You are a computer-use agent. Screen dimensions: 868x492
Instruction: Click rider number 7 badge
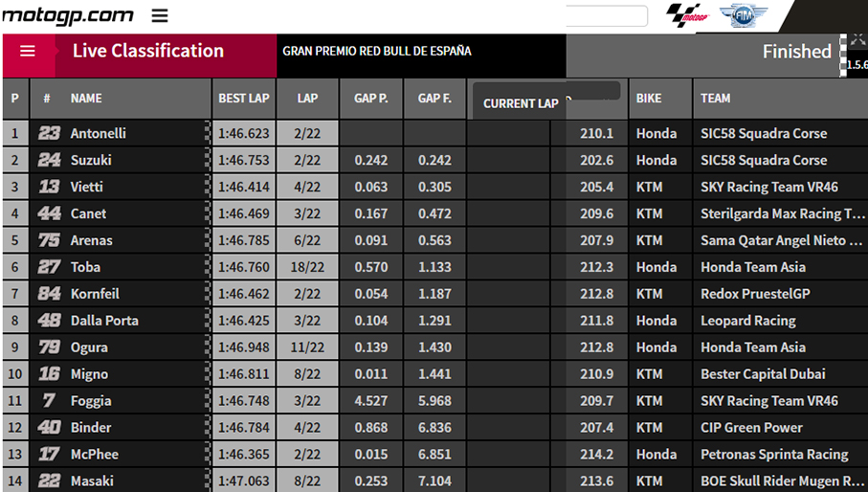click(x=49, y=401)
